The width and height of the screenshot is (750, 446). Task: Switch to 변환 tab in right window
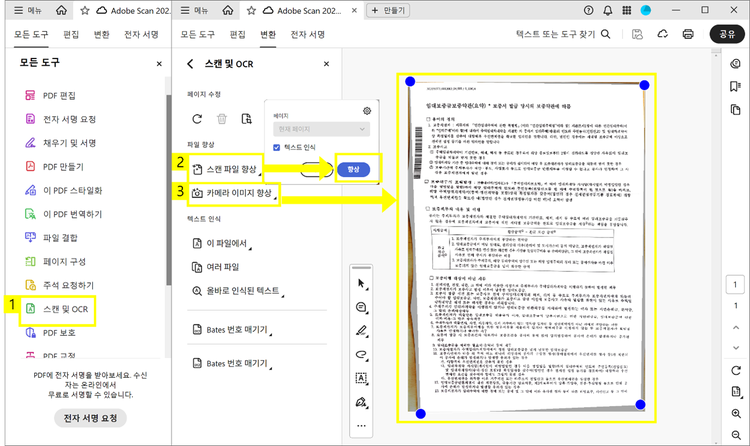tap(268, 34)
